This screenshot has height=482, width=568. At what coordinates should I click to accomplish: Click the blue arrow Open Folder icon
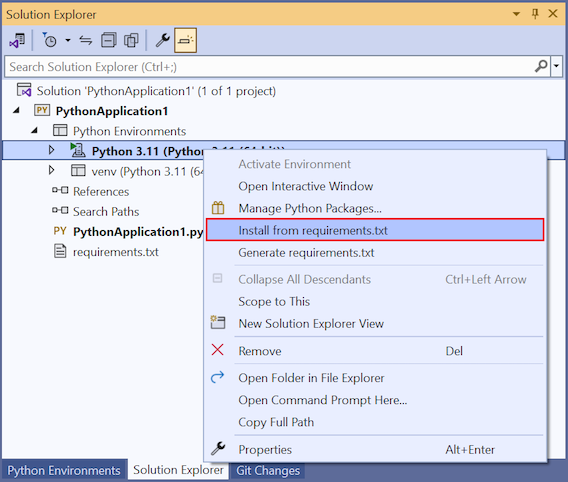217,377
